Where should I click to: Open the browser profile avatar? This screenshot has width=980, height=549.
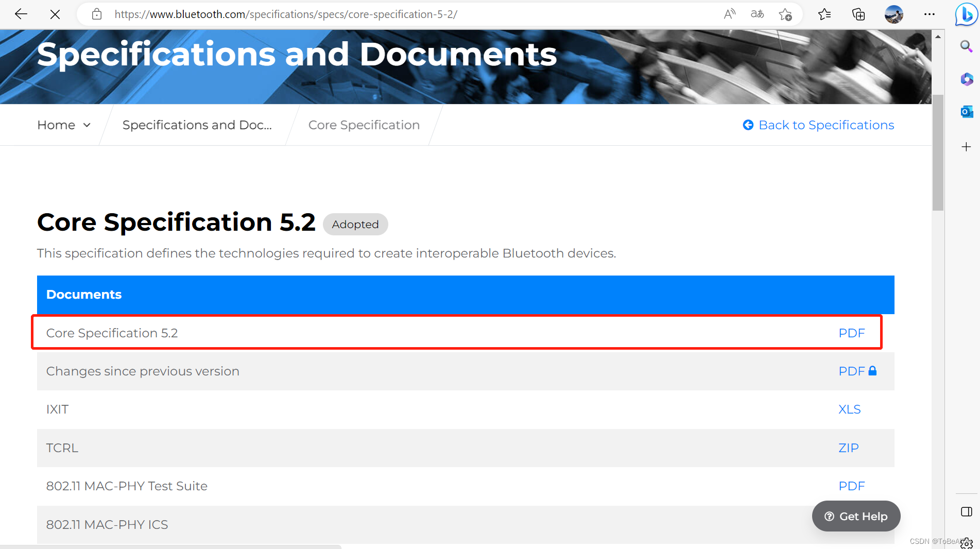click(894, 14)
